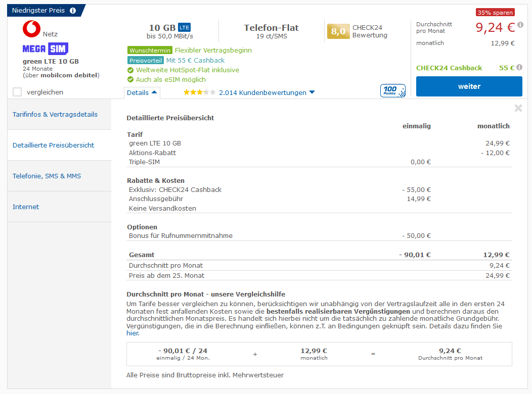
Task: Open Tarifinfos & Vertragsdetails tab
Action: tap(55, 114)
